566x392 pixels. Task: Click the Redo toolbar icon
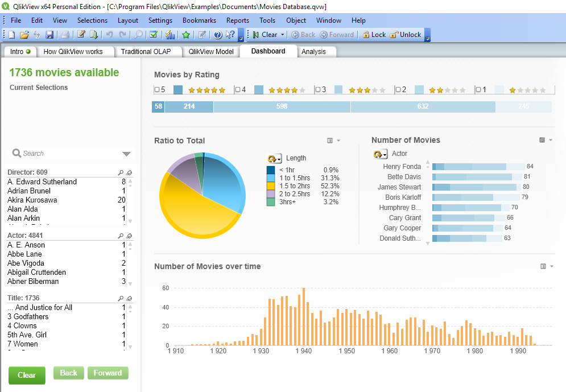[123, 35]
